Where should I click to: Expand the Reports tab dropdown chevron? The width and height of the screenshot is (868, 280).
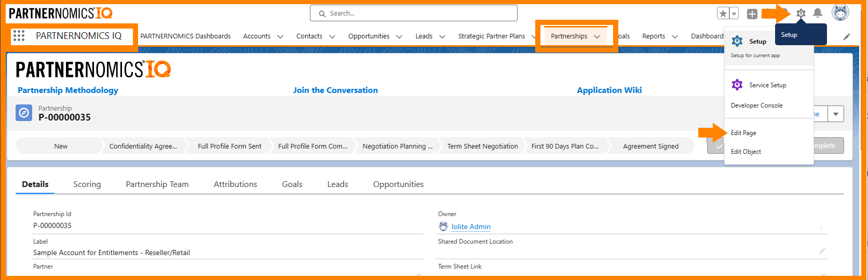[675, 36]
